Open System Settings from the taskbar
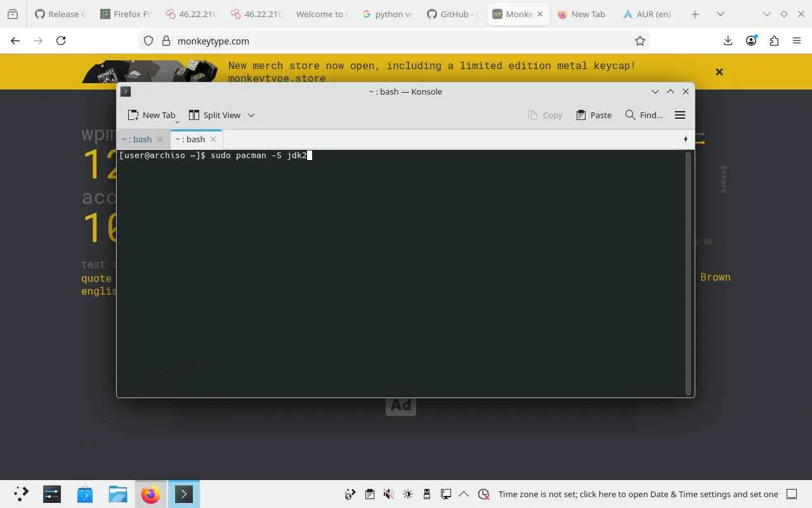This screenshot has height=508, width=812. pos(52,494)
